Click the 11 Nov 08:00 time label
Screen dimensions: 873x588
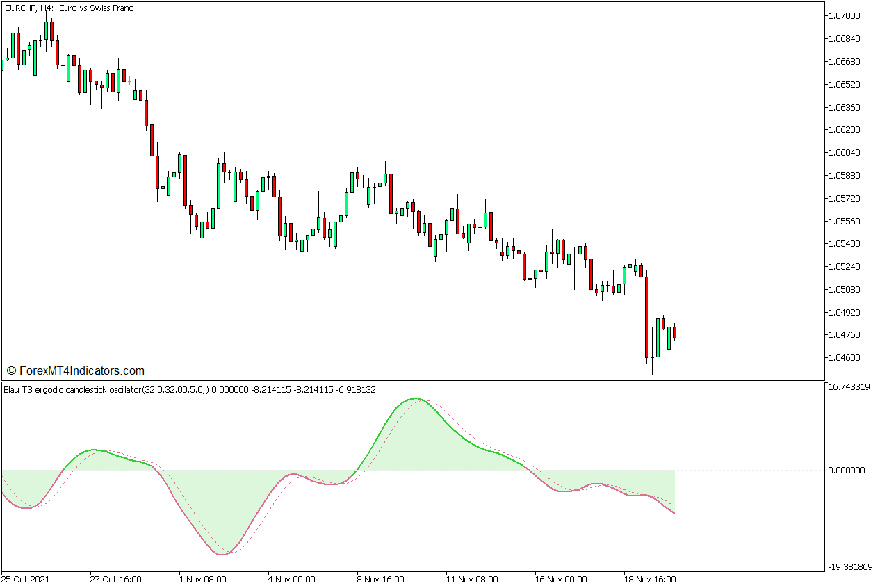coord(472,579)
